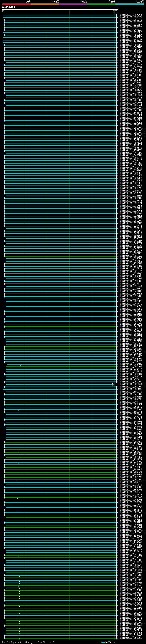Select the UniRef100_A1TR40 label

click(131, 286)
